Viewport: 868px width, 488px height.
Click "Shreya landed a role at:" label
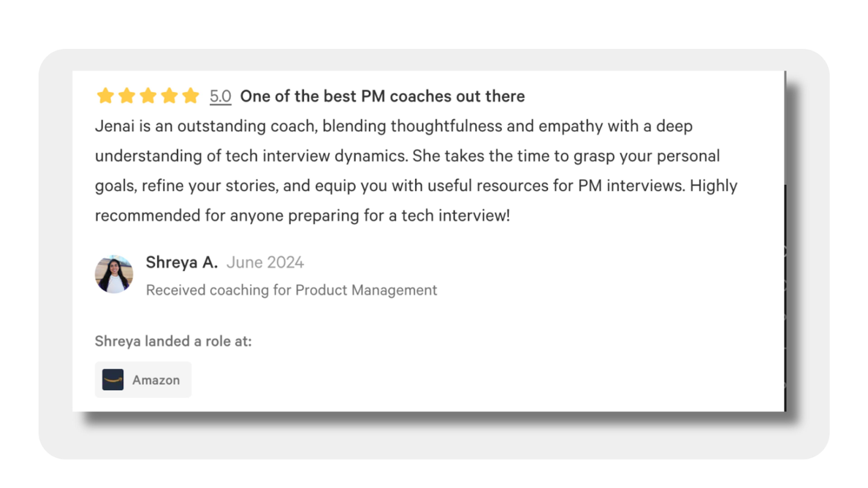coord(173,341)
